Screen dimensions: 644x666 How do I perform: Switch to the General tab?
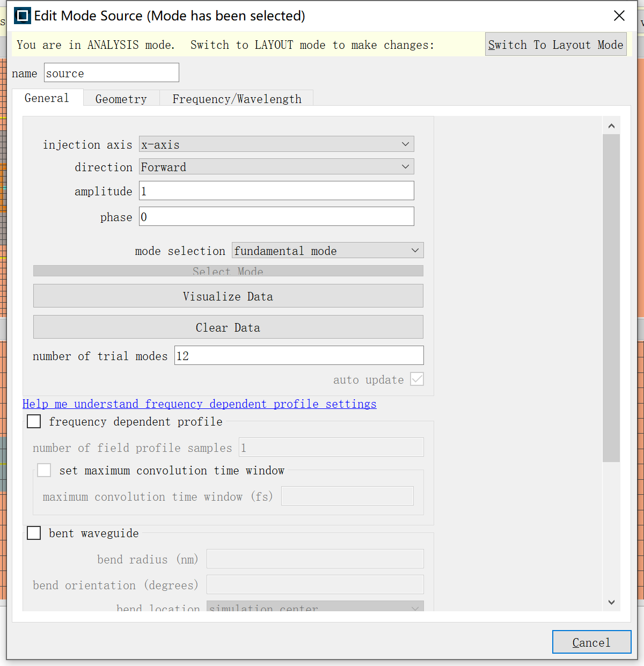click(47, 98)
